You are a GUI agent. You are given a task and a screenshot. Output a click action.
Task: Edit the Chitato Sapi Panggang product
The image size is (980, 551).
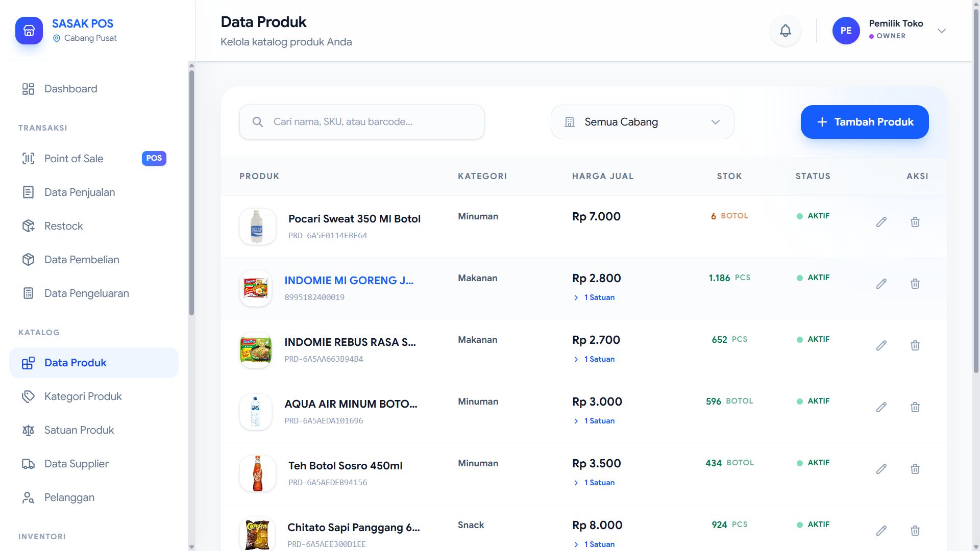(x=881, y=531)
